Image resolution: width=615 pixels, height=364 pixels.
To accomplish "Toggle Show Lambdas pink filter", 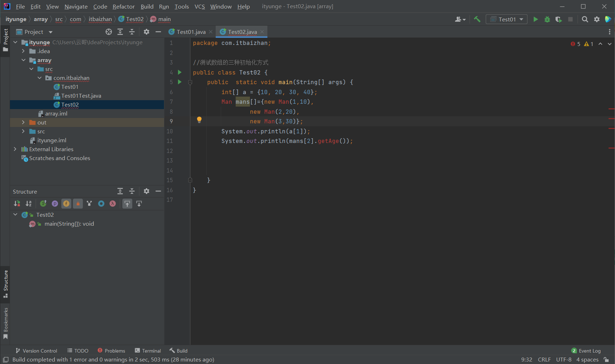I will (113, 204).
